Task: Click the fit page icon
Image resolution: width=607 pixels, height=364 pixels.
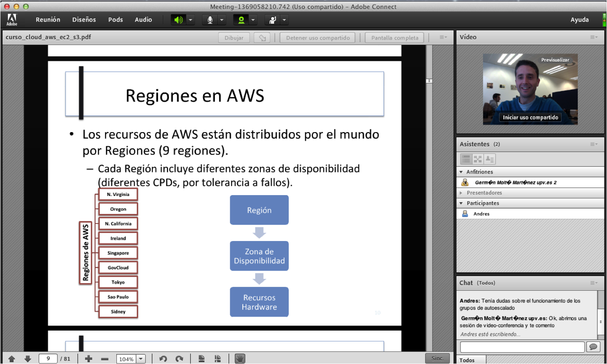Action: (x=201, y=359)
